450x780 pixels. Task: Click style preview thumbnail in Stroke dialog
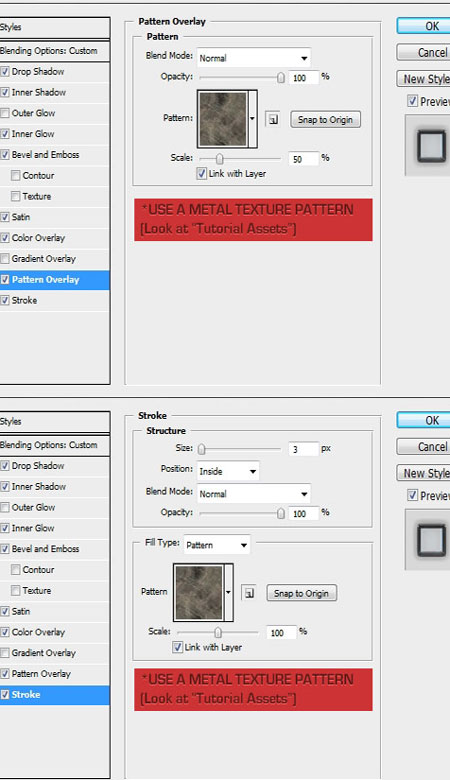(x=431, y=540)
